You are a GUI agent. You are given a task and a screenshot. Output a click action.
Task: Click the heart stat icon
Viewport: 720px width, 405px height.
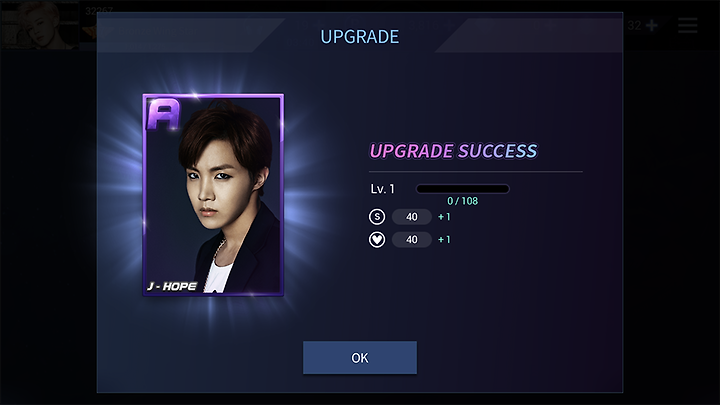377,240
